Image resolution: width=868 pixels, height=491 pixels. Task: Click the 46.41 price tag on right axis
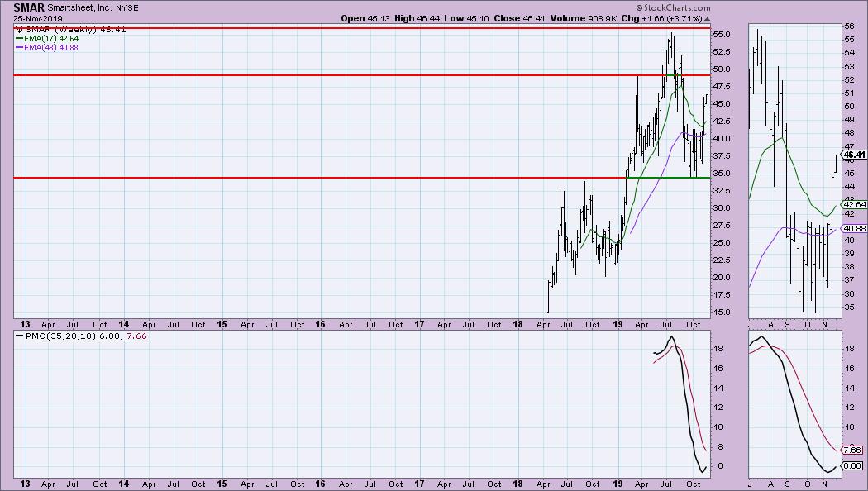852,155
